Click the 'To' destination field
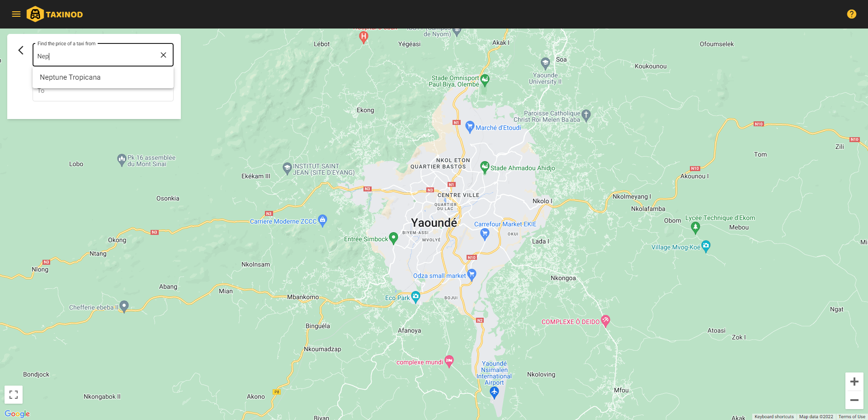This screenshot has width=868, height=420. click(x=103, y=94)
